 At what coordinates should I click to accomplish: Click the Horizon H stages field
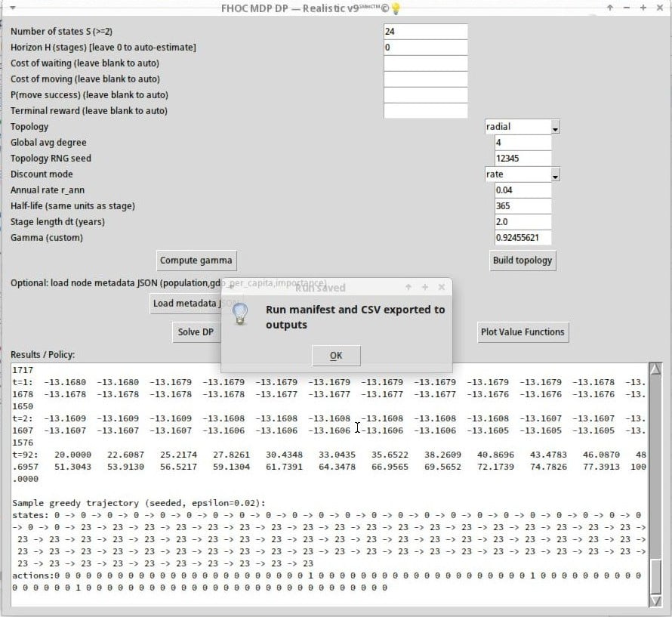[x=425, y=48]
